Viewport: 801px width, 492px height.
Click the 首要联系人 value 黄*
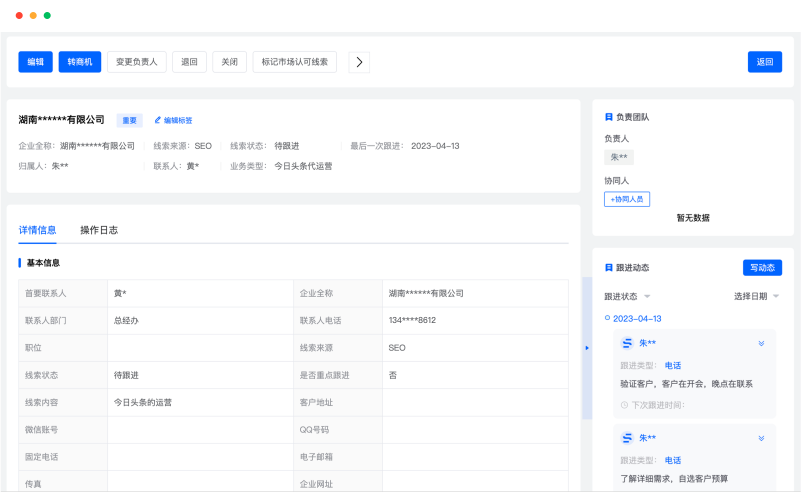click(x=120, y=293)
